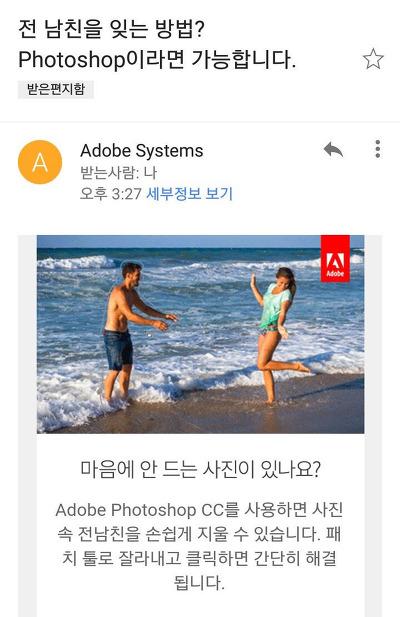Tap the reply arrow icon
The width and height of the screenshot is (400, 617).
coord(333,150)
